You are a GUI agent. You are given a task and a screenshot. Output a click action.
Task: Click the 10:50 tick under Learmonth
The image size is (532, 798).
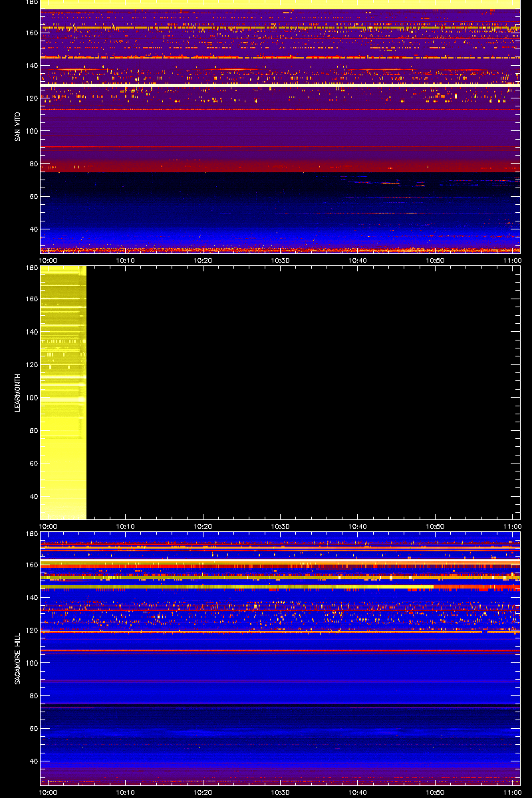[x=435, y=526]
